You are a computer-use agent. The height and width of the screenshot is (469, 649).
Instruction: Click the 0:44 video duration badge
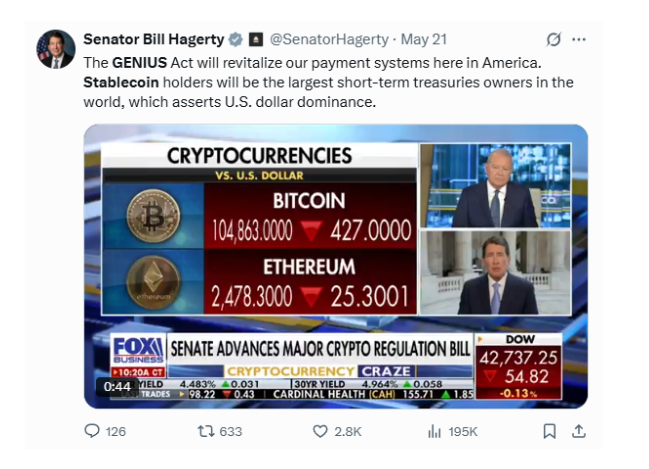117,387
